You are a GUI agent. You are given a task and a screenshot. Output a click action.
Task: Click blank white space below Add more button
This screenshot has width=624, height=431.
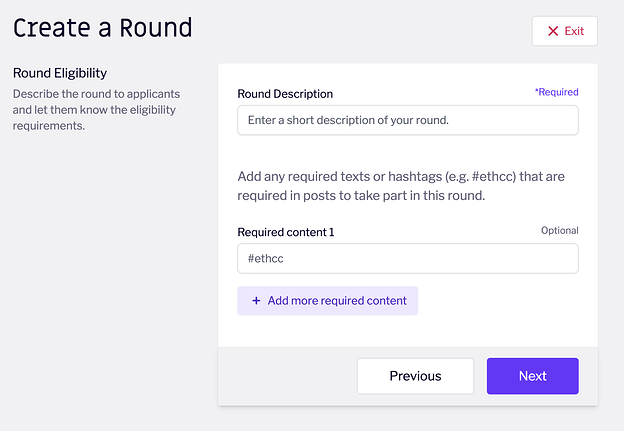click(408, 331)
